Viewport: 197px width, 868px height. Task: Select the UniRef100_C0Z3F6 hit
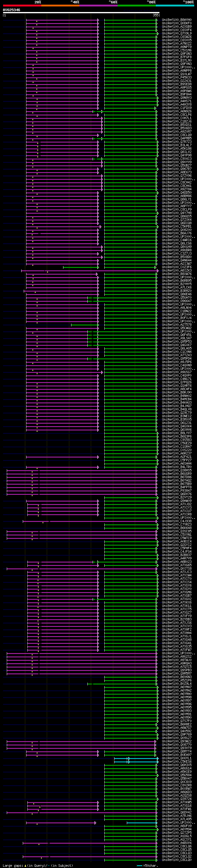(x=177, y=267)
